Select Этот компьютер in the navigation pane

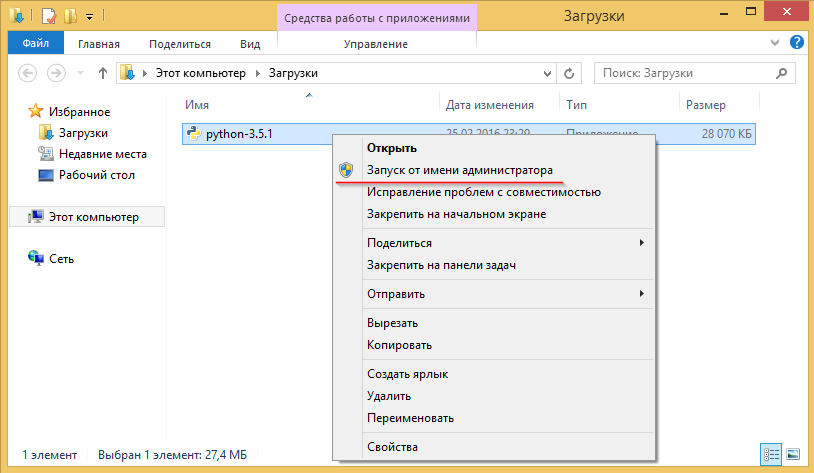point(93,217)
